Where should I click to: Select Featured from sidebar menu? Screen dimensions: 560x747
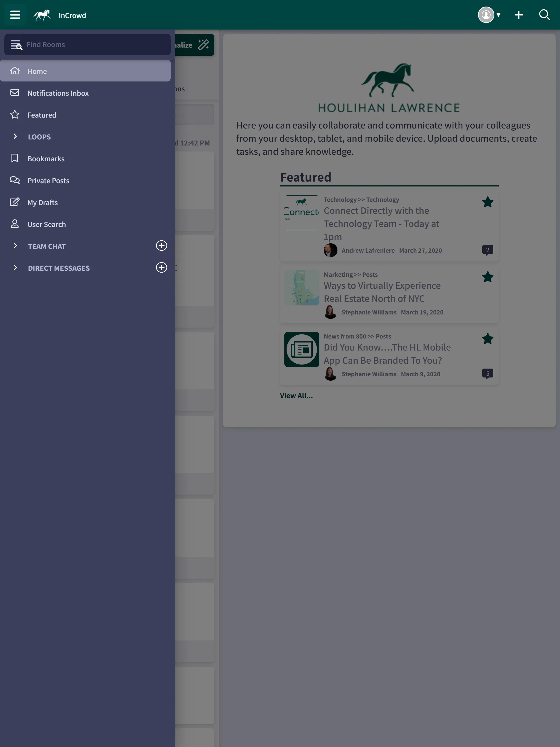click(42, 115)
